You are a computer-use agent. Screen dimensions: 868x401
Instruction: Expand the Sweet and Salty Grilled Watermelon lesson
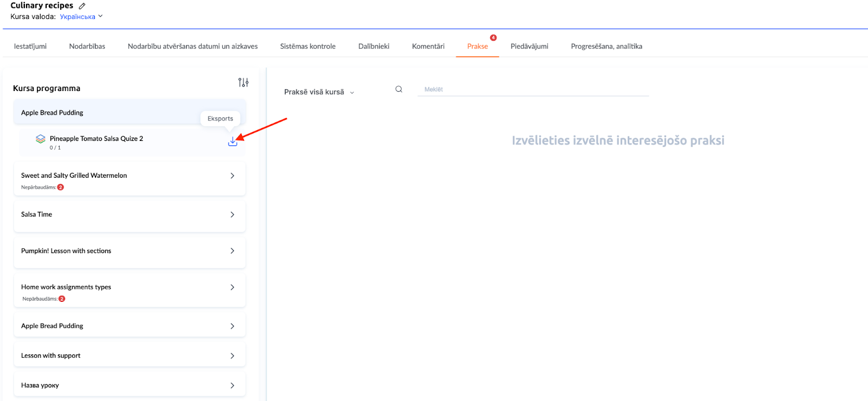[232, 176]
